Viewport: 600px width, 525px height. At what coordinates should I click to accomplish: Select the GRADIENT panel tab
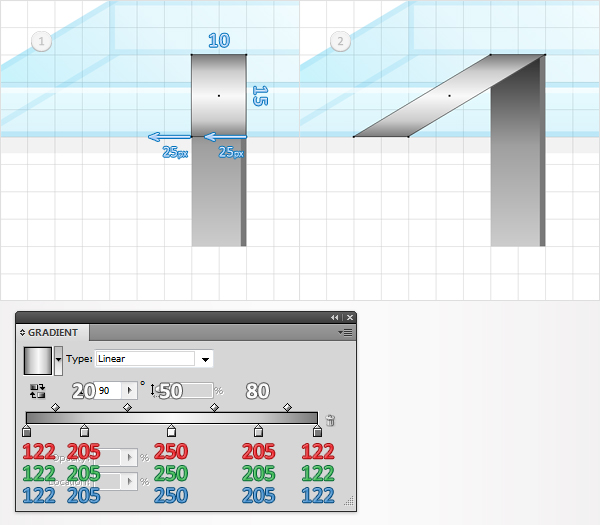pos(52,333)
